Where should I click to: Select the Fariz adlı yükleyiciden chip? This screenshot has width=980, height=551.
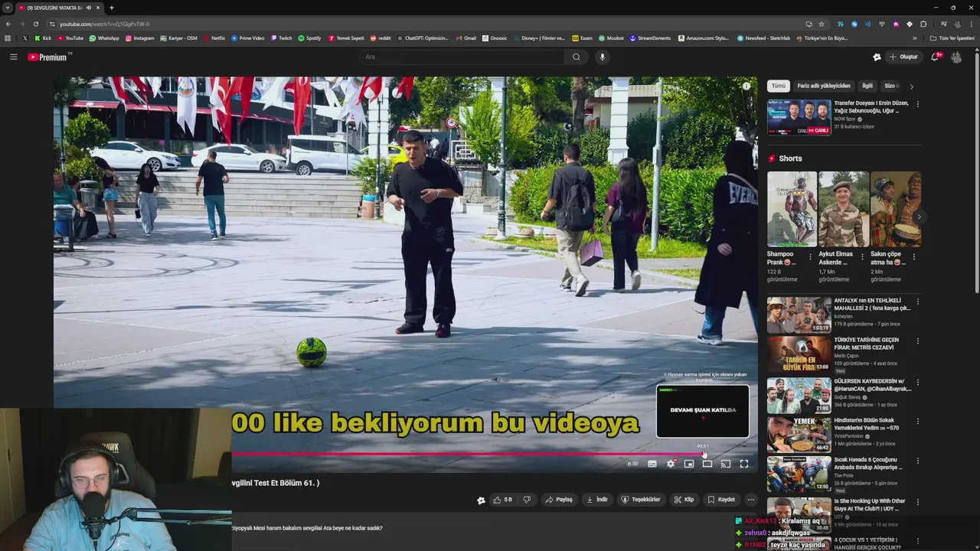pyautogui.click(x=824, y=86)
